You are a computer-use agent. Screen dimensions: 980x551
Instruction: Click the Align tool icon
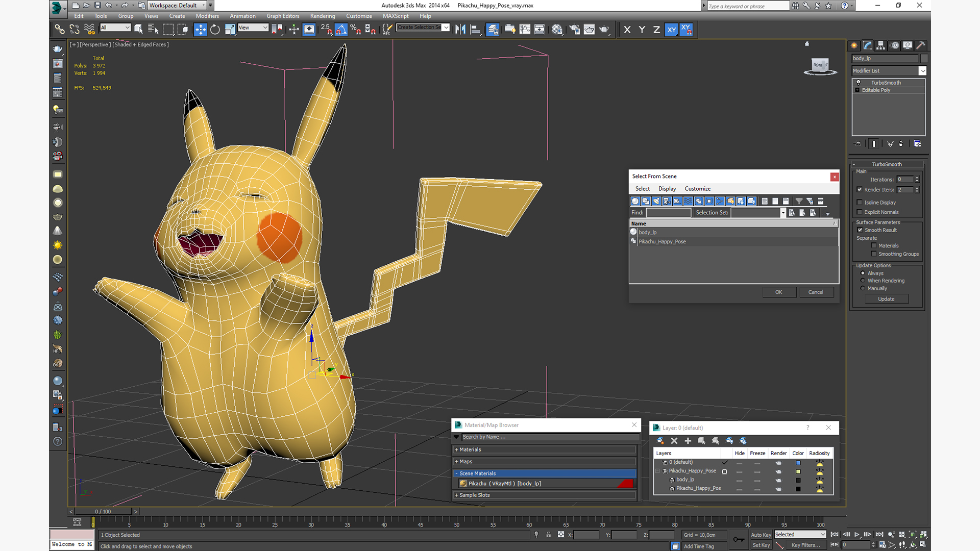pos(475,30)
